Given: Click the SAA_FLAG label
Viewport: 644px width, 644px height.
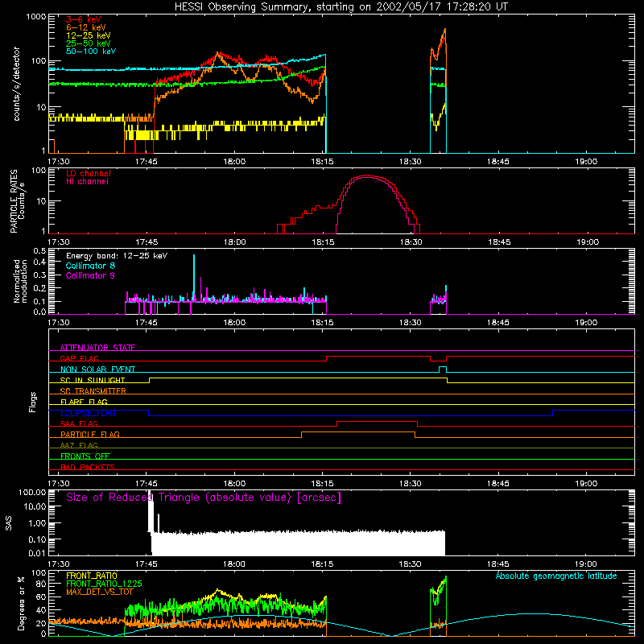Looking at the screenshot, I should (79, 423).
